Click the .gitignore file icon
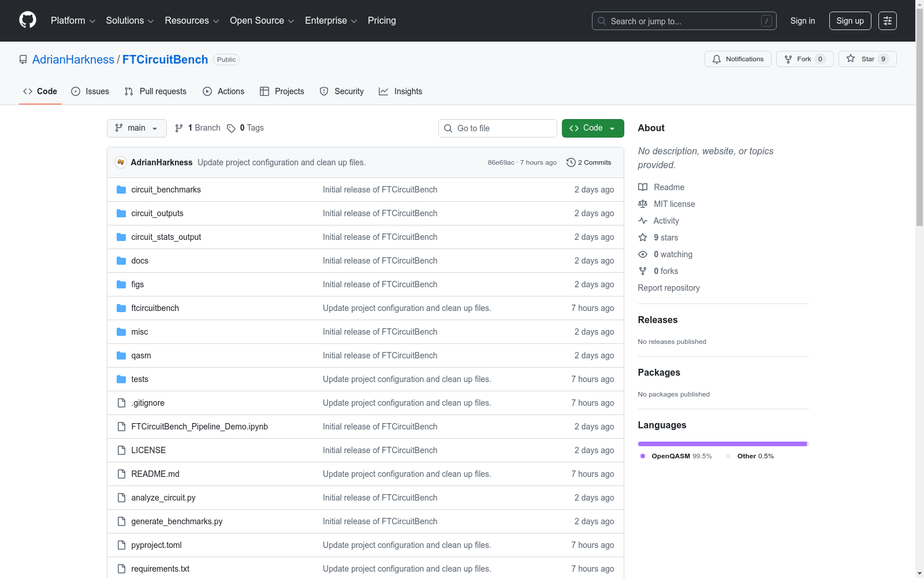This screenshot has height=578, width=924. click(x=121, y=403)
